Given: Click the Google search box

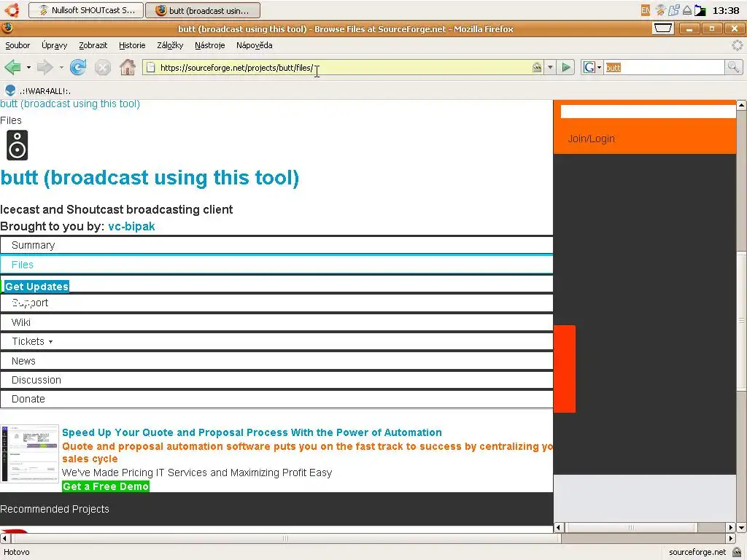Looking at the screenshot, I should coord(664,68).
